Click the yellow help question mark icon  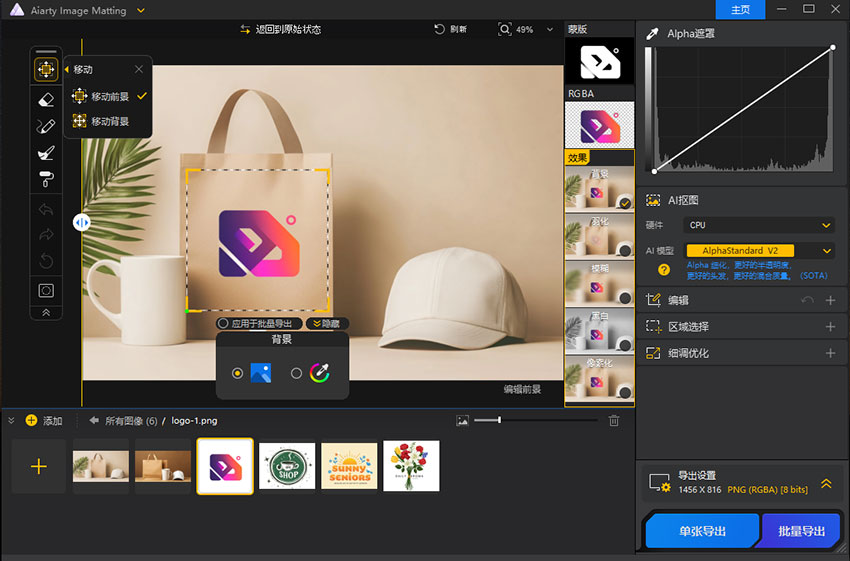point(664,270)
